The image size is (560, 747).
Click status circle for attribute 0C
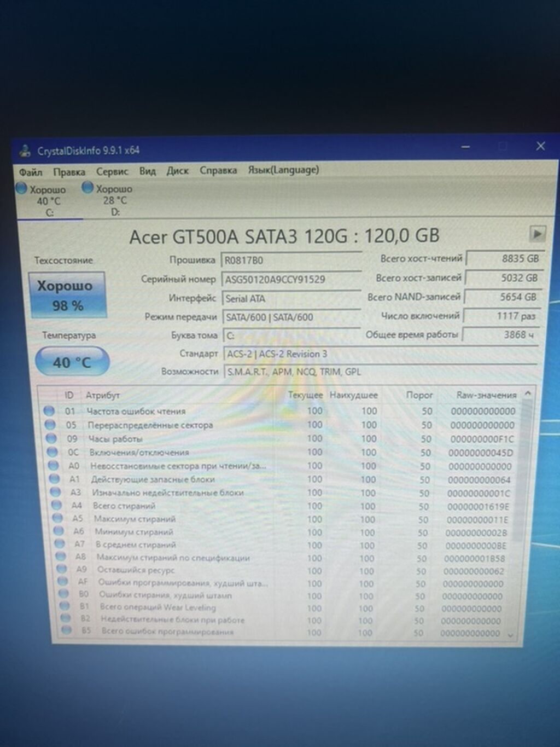click(52, 451)
